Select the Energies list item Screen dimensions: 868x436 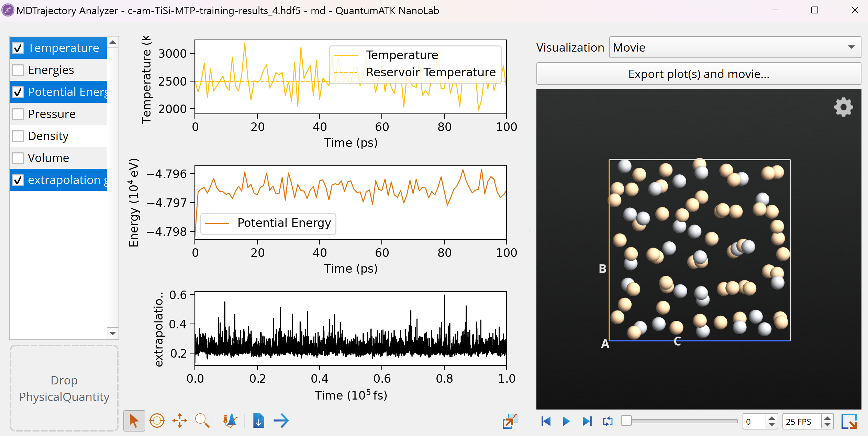51,70
